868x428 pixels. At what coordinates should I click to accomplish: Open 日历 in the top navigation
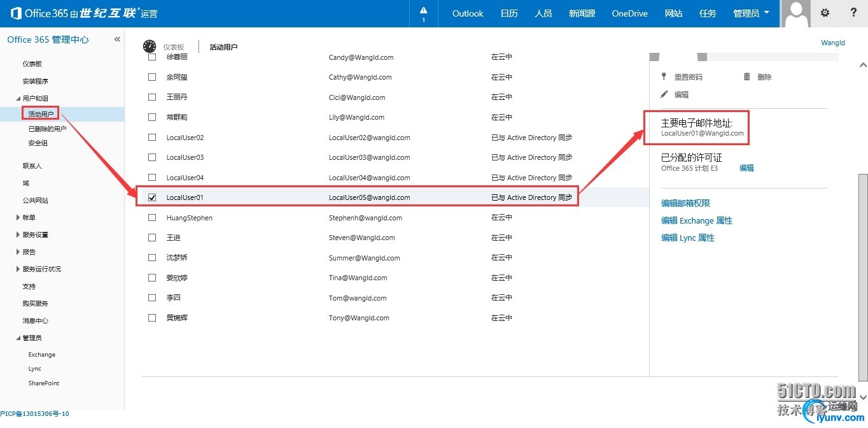tap(509, 13)
